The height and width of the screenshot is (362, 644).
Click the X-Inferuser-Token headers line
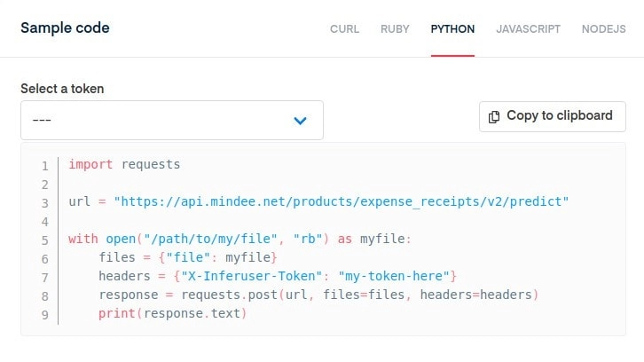pos(278,276)
